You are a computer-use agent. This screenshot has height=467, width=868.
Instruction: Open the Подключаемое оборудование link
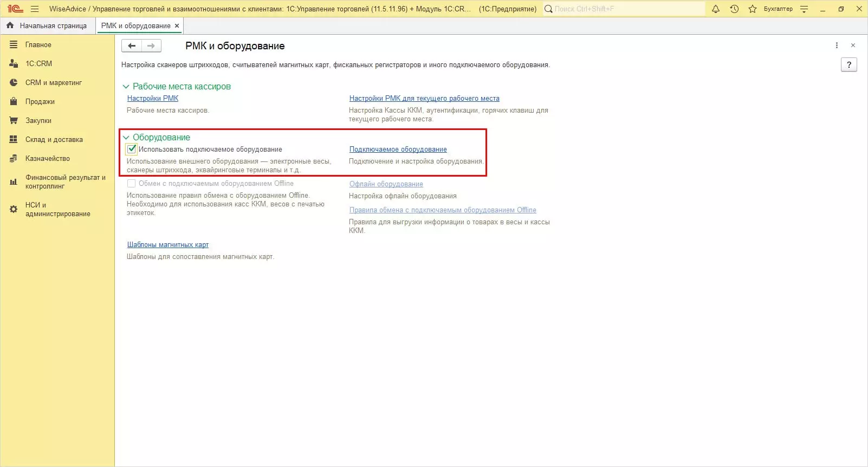[398, 149]
